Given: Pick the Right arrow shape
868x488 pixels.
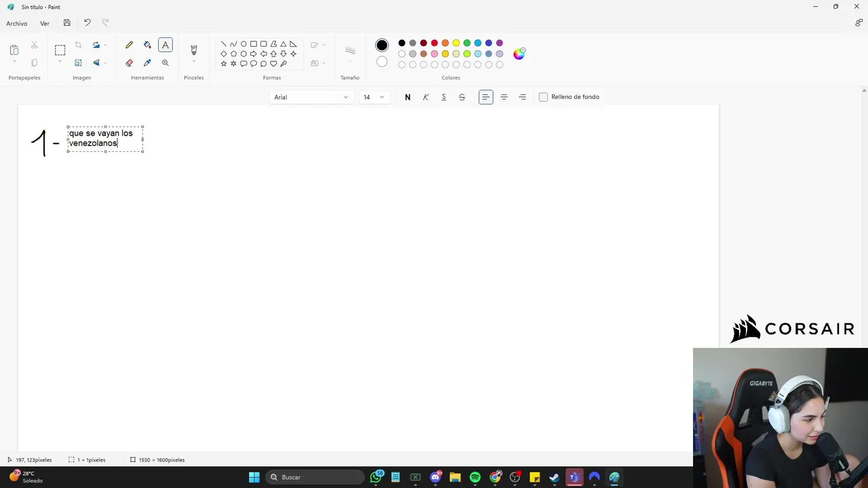Looking at the screenshot, I should click(254, 54).
